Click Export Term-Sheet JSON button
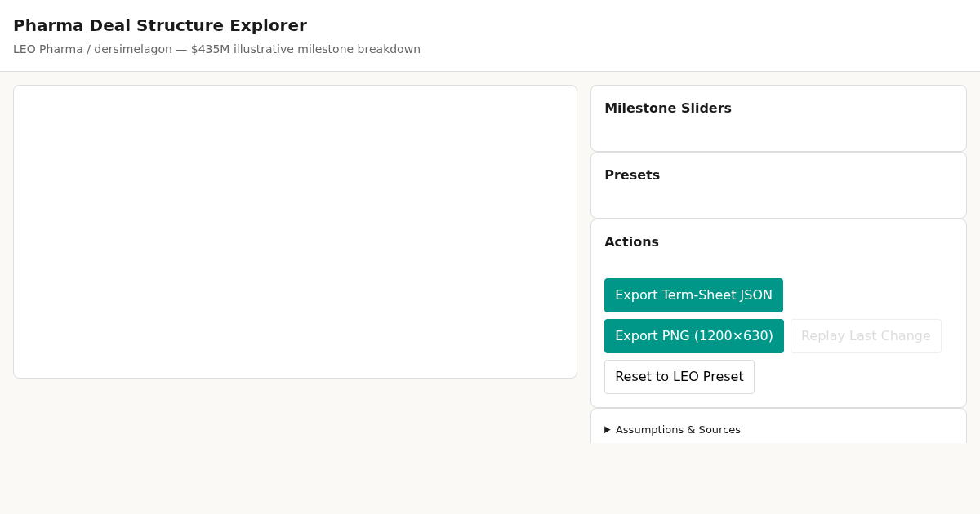Viewport: 980px width, 514px height. [x=693, y=295]
